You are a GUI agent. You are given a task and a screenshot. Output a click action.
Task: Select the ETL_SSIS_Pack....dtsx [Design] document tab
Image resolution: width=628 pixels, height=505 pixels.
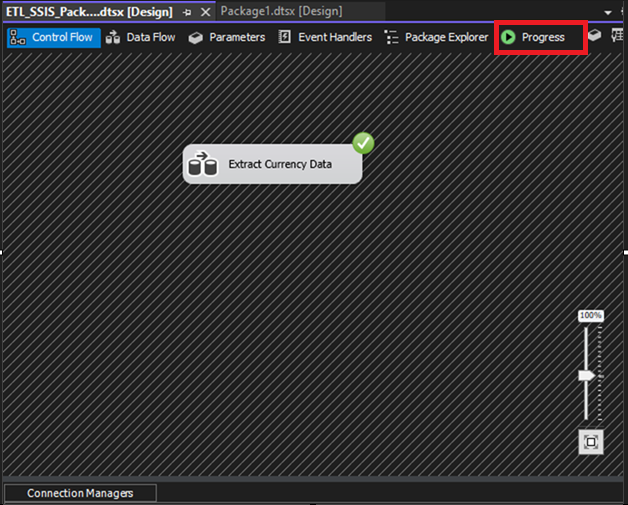pyautogui.click(x=89, y=12)
